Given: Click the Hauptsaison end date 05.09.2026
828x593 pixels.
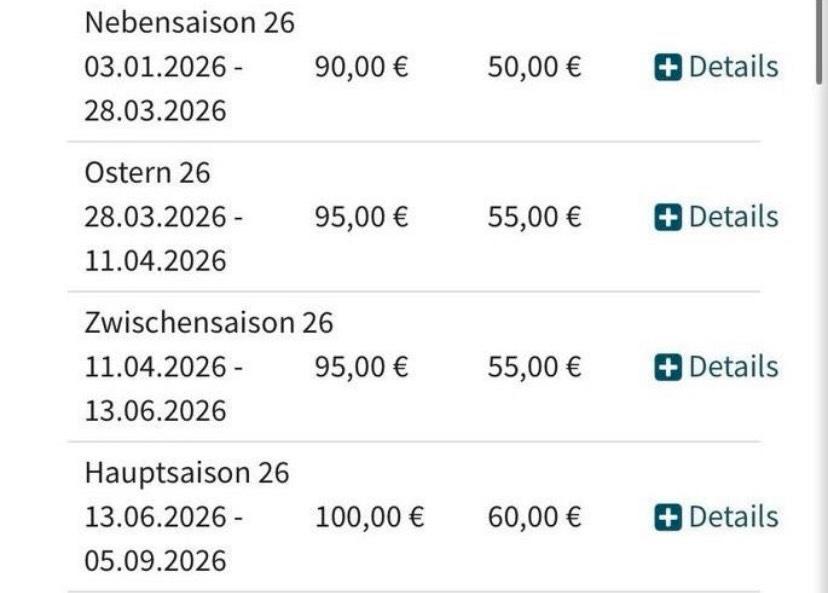Looking at the screenshot, I should (x=155, y=560).
